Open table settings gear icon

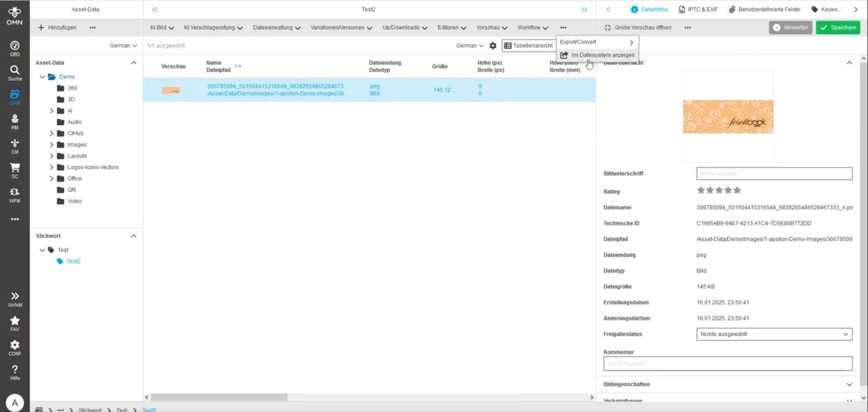[x=493, y=46]
